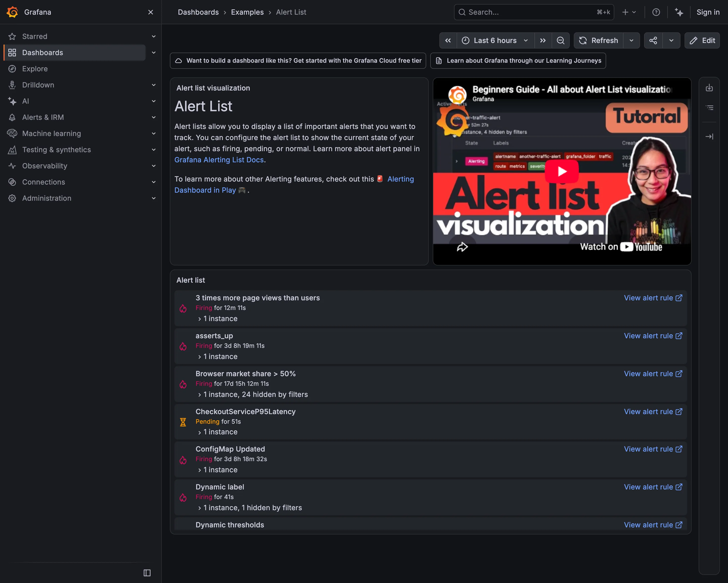This screenshot has width=728, height=583.
Task: View alert rule for Dynamic thresholds
Action: click(653, 525)
